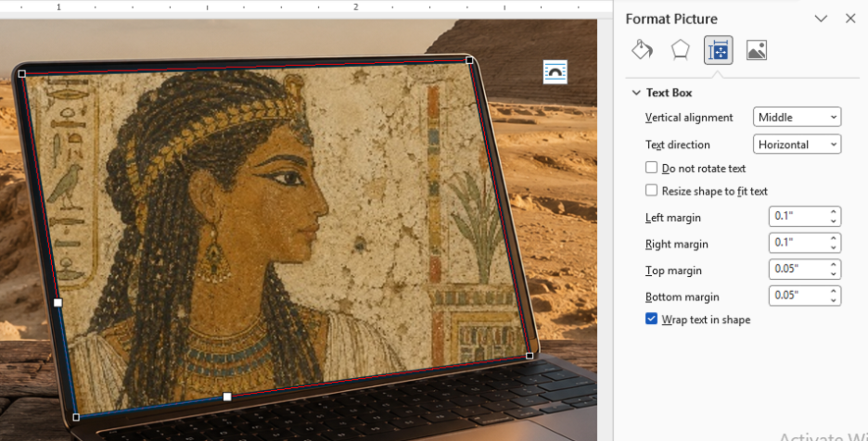Open the Fill & Line tab icon

tap(642, 50)
